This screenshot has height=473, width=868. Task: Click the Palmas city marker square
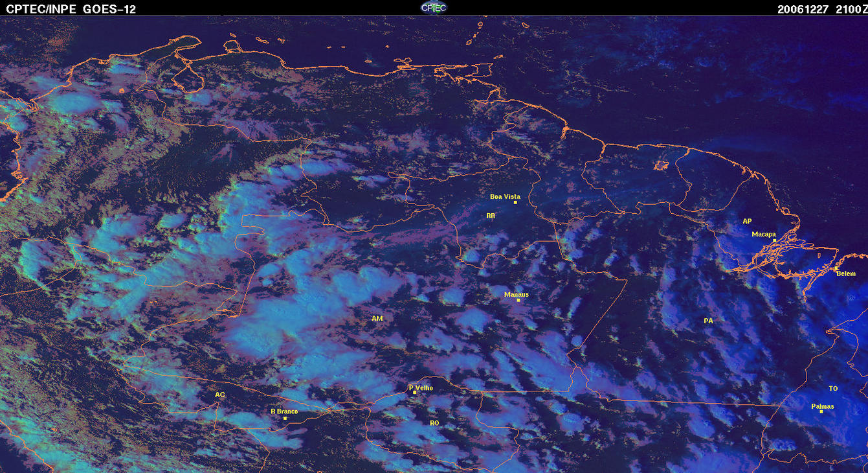point(821,411)
